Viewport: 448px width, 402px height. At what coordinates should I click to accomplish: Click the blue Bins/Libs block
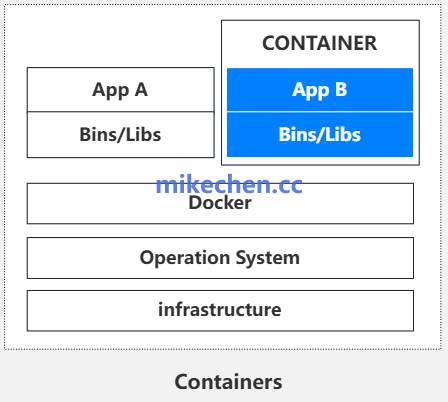pos(320,135)
